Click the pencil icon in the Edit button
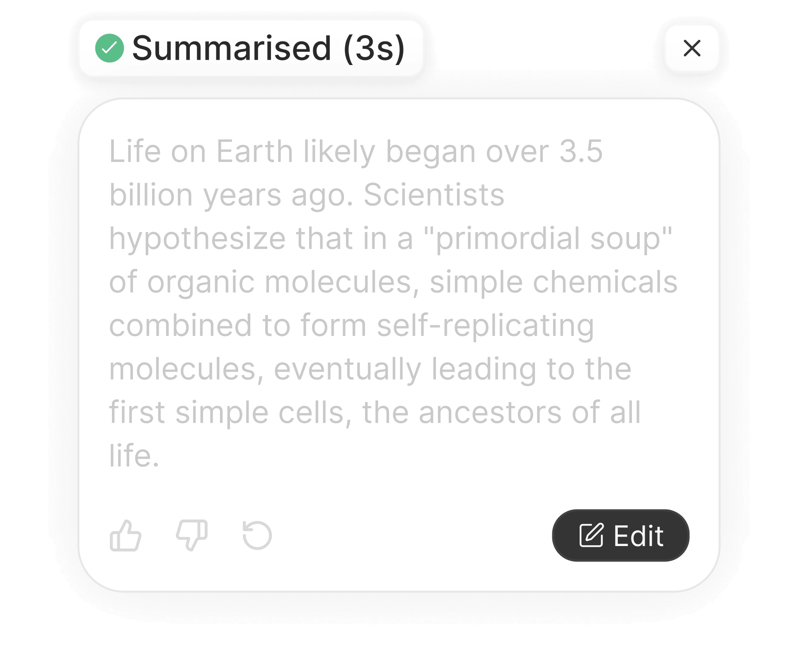798x672 pixels. [591, 535]
